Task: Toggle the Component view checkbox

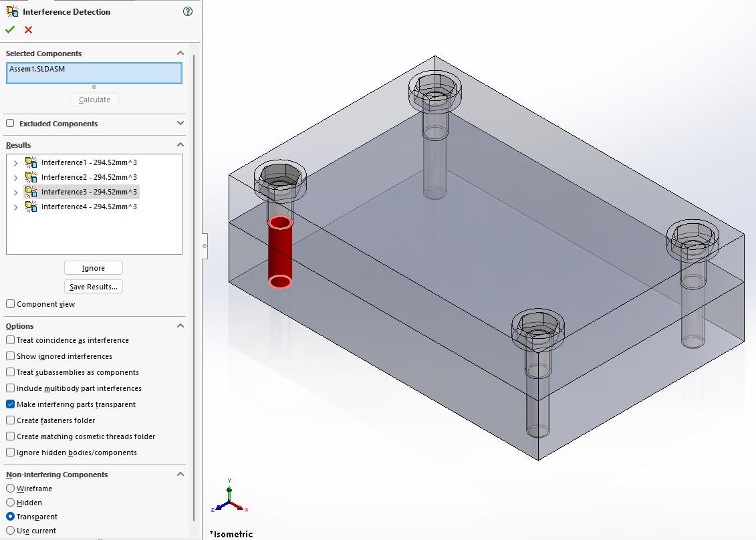Action: tap(10, 303)
